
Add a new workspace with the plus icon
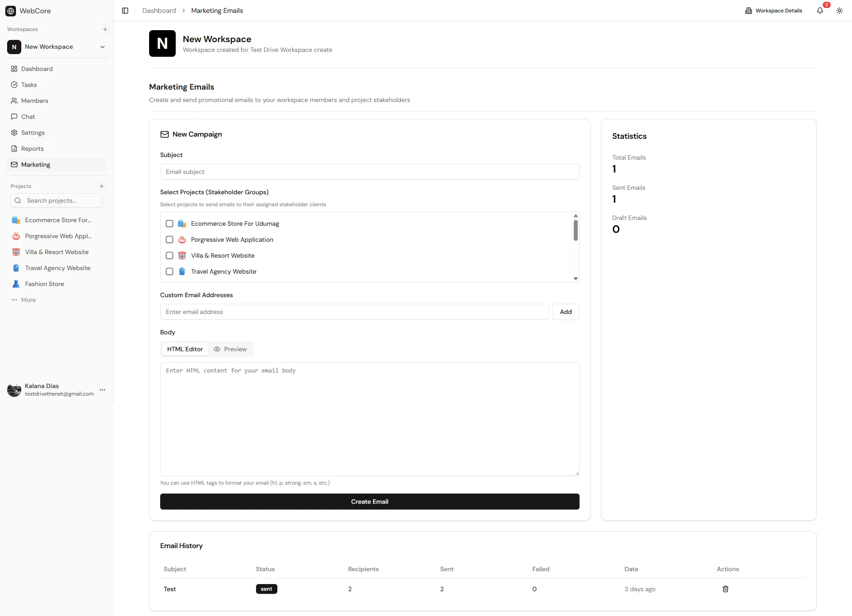pos(105,29)
